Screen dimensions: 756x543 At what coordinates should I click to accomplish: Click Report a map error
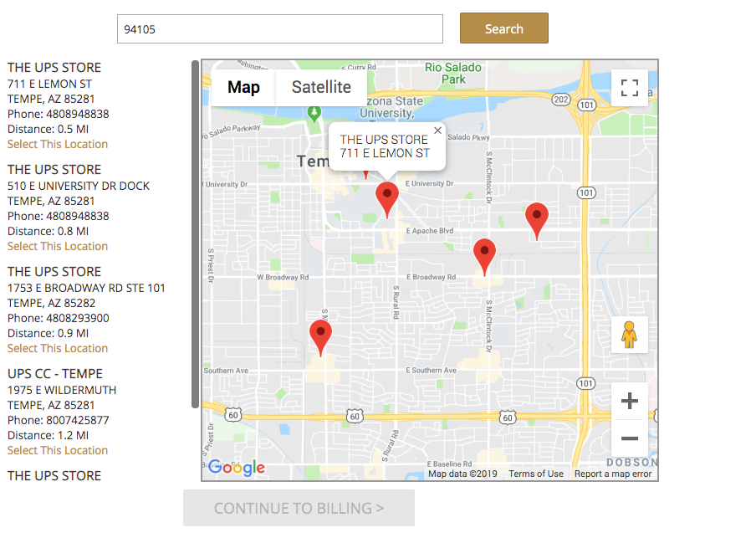coord(613,474)
